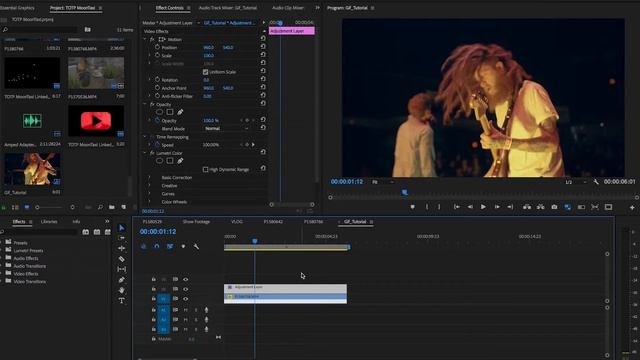Open the Blend Mode dropdown

pyautogui.click(x=227, y=129)
